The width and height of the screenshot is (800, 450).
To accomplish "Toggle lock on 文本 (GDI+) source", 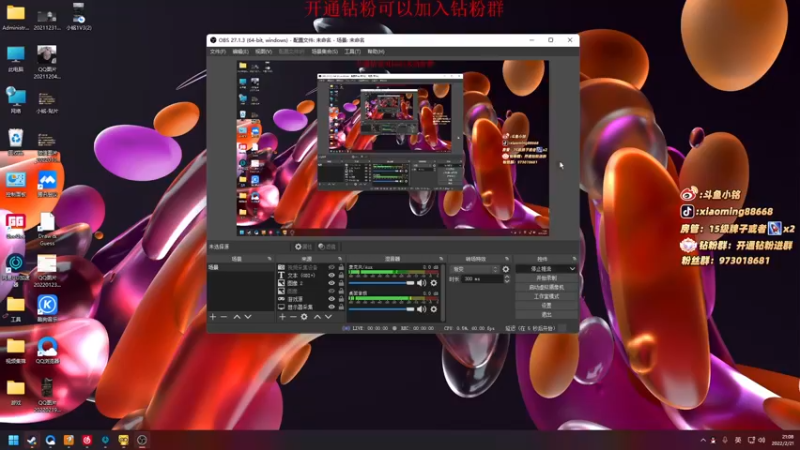I will pyautogui.click(x=341, y=275).
